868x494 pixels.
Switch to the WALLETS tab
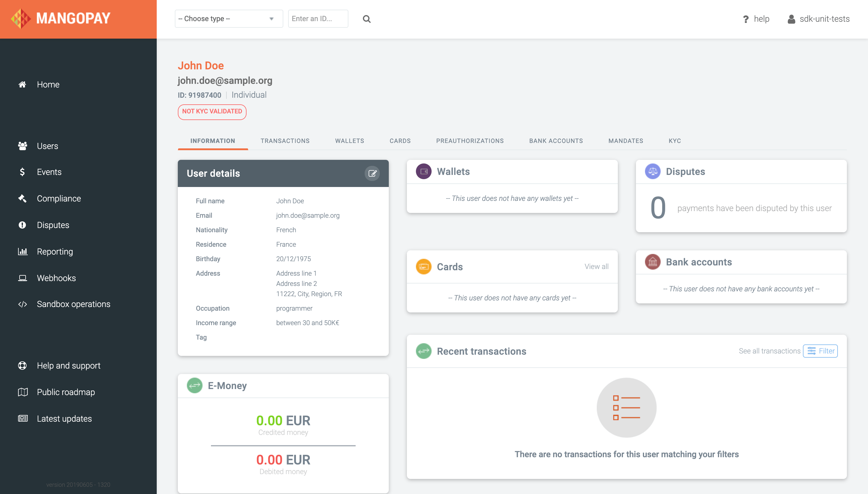point(349,141)
